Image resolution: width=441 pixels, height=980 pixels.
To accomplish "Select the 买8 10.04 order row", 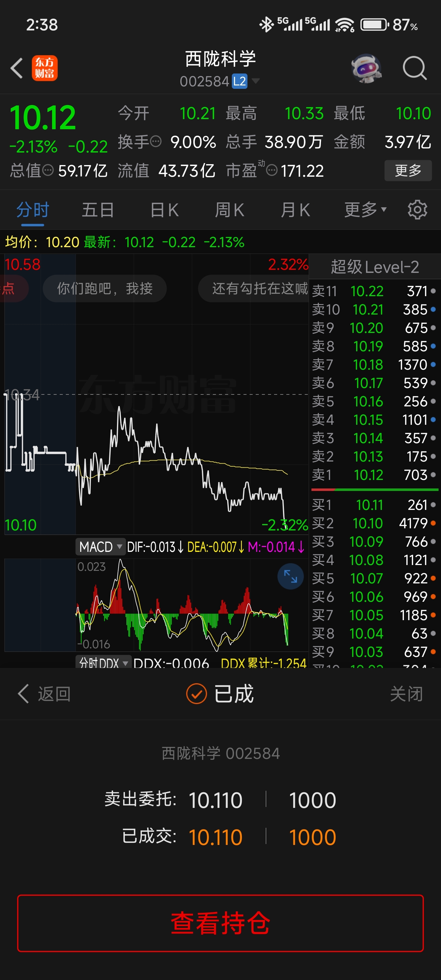I will pos(375,633).
